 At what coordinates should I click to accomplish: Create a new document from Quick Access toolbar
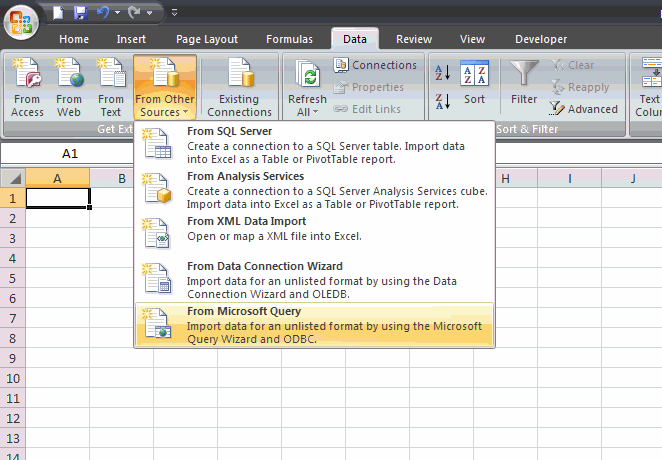click(x=58, y=13)
